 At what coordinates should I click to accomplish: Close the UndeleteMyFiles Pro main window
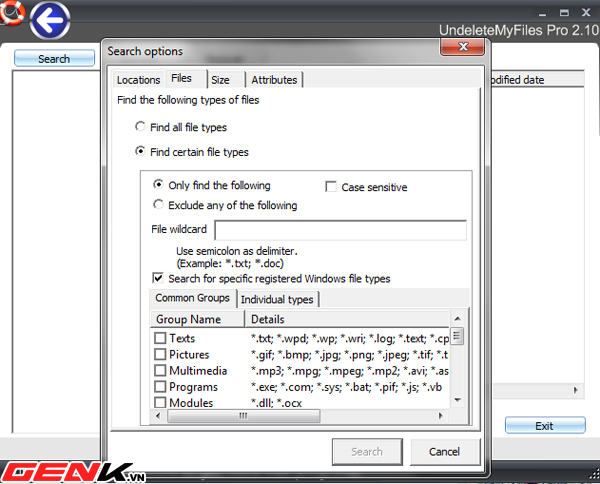tap(586, 13)
